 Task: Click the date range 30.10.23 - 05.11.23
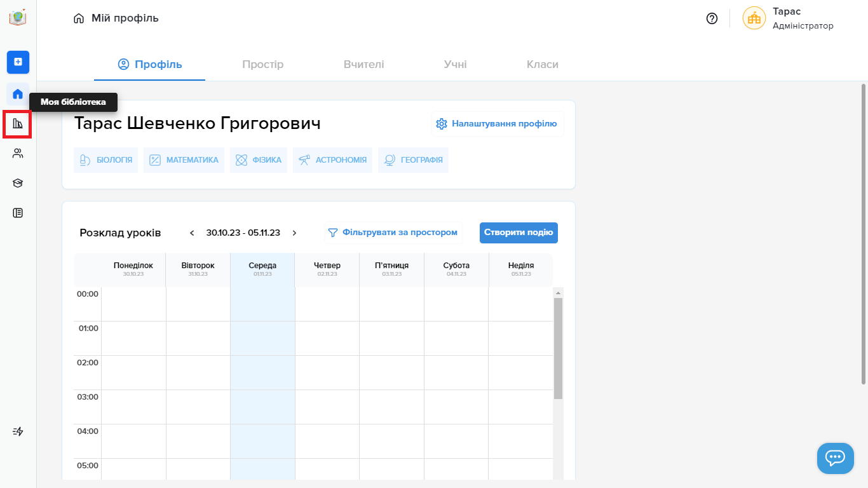pyautogui.click(x=243, y=233)
